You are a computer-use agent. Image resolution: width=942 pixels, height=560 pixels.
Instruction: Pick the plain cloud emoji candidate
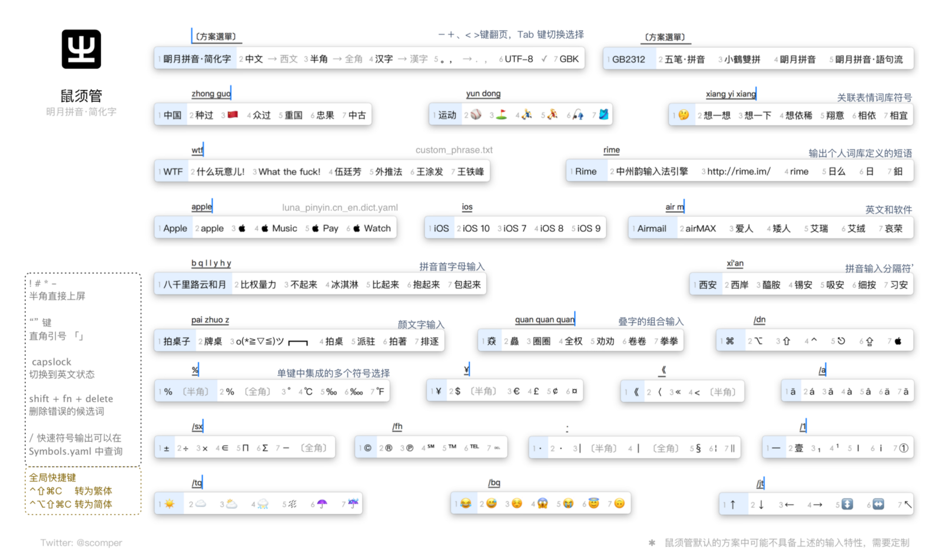pos(201,504)
